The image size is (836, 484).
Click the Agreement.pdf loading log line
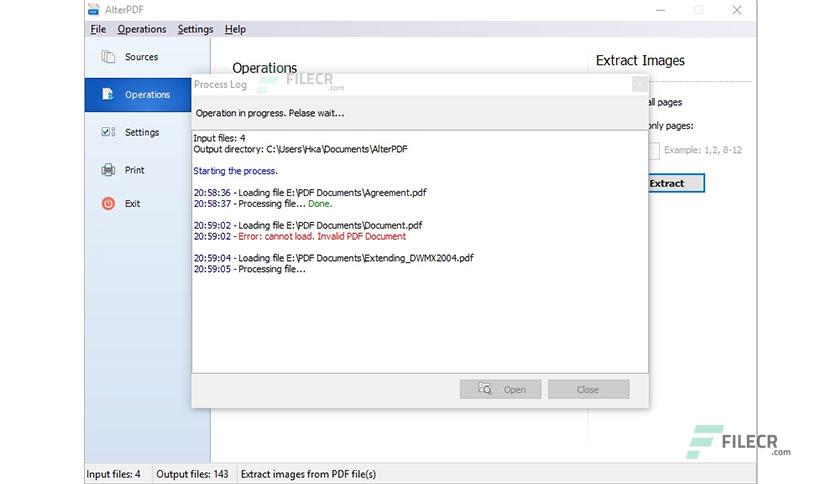click(310, 192)
